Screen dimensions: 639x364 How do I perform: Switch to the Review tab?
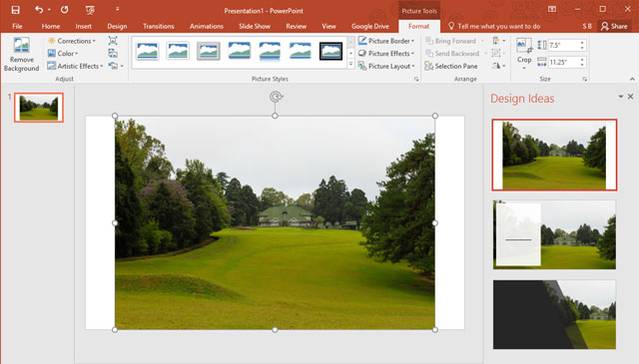tap(296, 26)
